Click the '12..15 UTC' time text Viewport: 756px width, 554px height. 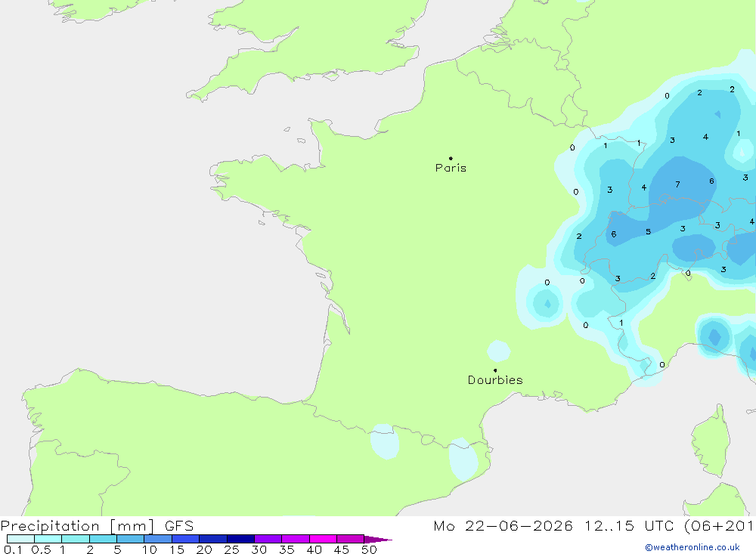(629, 525)
